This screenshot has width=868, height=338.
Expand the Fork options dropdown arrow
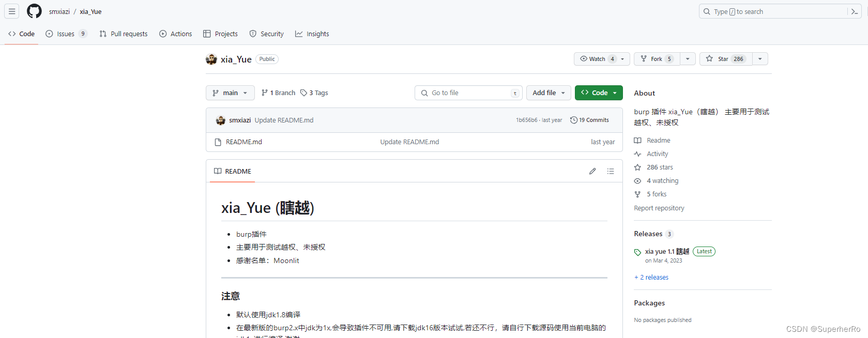[688, 59]
